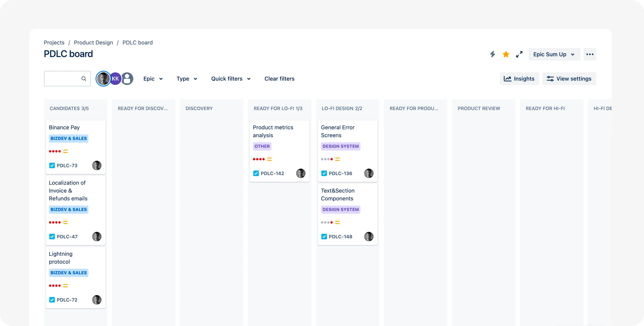Click the search magnifier icon
The width and height of the screenshot is (644, 326).
coord(84,79)
